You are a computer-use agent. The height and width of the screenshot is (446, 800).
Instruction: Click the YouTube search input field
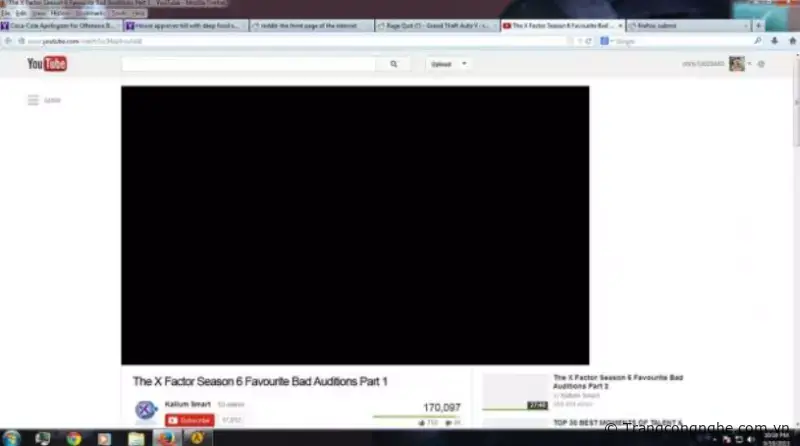(x=250, y=64)
